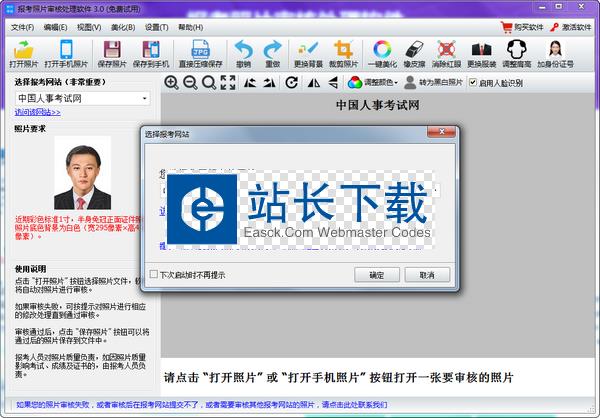Click the 保存照片 save photo icon
This screenshot has width=600, height=418.
click(112, 50)
